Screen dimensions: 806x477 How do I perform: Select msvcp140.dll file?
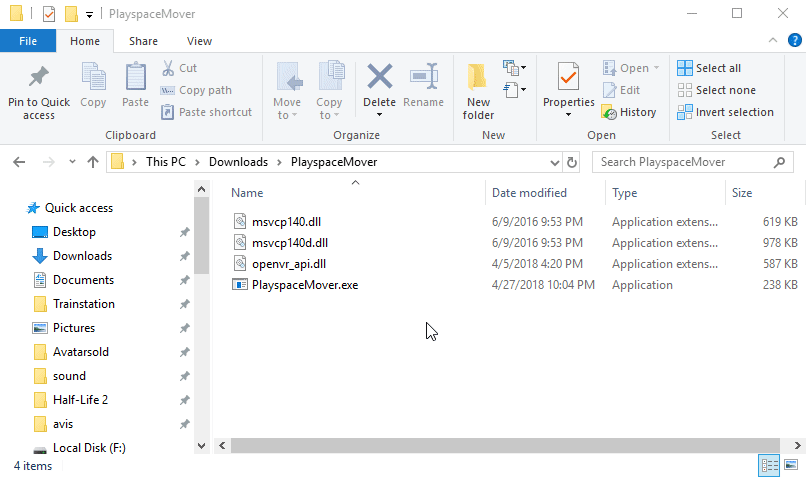[286, 222]
